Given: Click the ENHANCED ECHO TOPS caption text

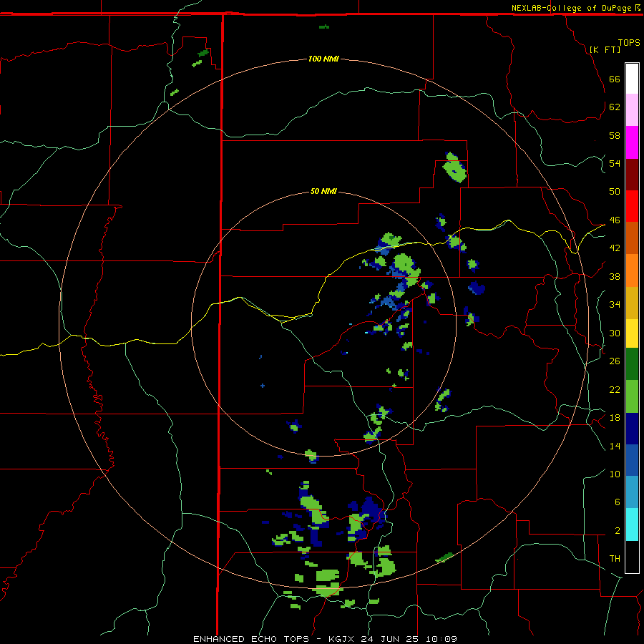Looking at the screenshot, I should tap(251, 639).
